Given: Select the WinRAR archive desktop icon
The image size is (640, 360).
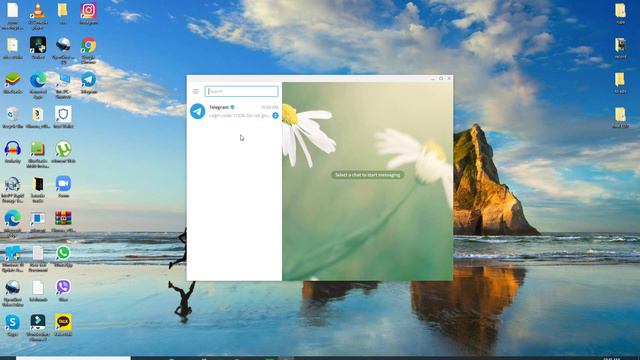Looking at the screenshot, I should [63, 222].
